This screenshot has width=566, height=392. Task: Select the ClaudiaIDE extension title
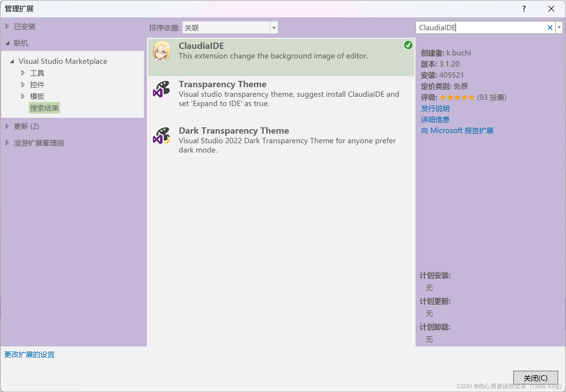pos(201,46)
